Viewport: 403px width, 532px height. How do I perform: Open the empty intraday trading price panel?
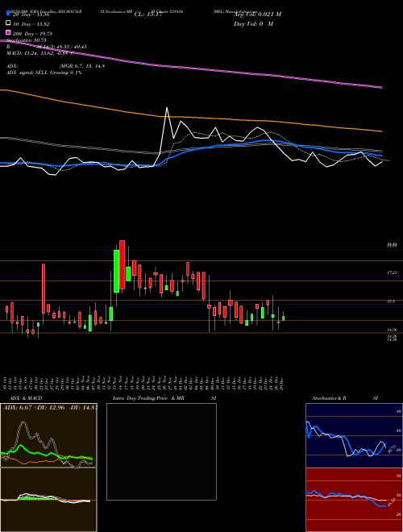pyautogui.click(x=161, y=451)
